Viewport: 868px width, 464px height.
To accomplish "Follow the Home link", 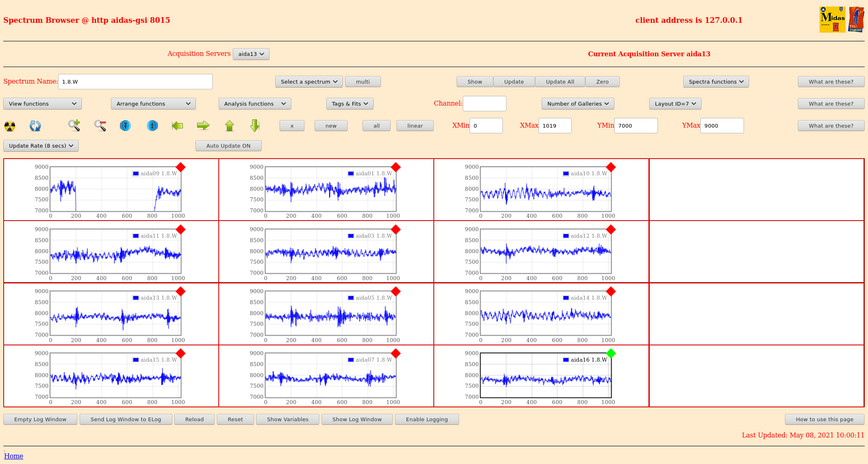I will (13, 456).
